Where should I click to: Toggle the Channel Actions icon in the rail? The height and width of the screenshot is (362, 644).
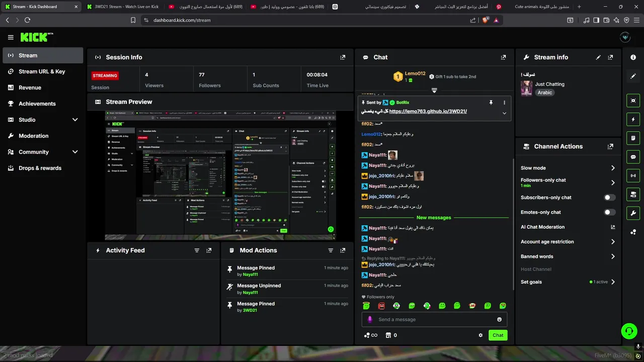coord(633,194)
